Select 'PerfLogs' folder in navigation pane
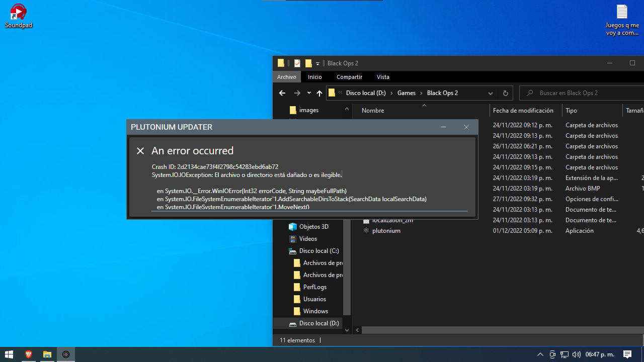This screenshot has width=644, height=362. (x=315, y=287)
